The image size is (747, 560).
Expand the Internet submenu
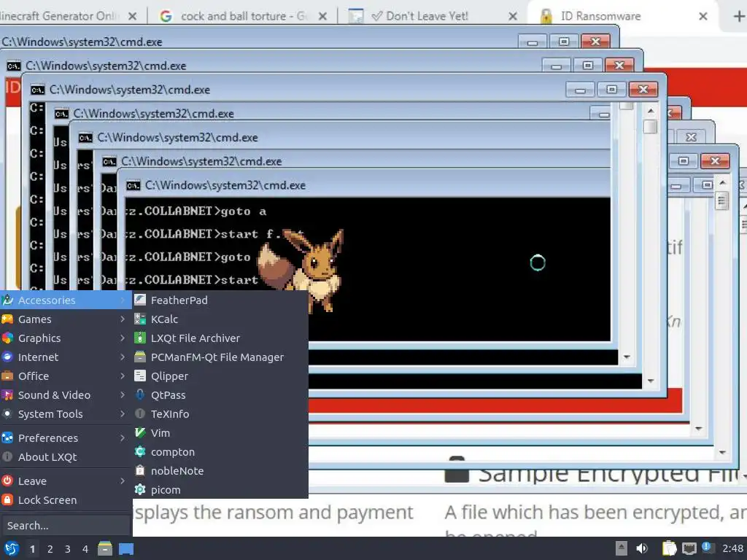(x=66, y=357)
